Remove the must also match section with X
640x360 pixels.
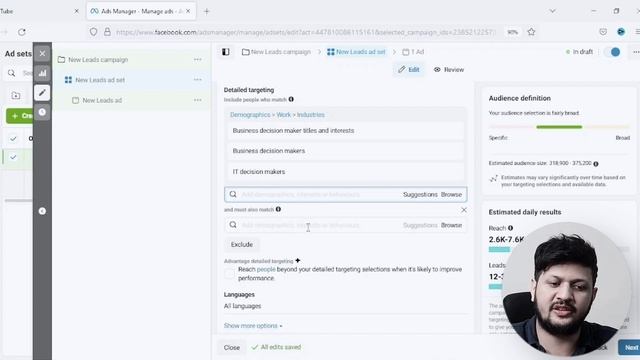464,210
